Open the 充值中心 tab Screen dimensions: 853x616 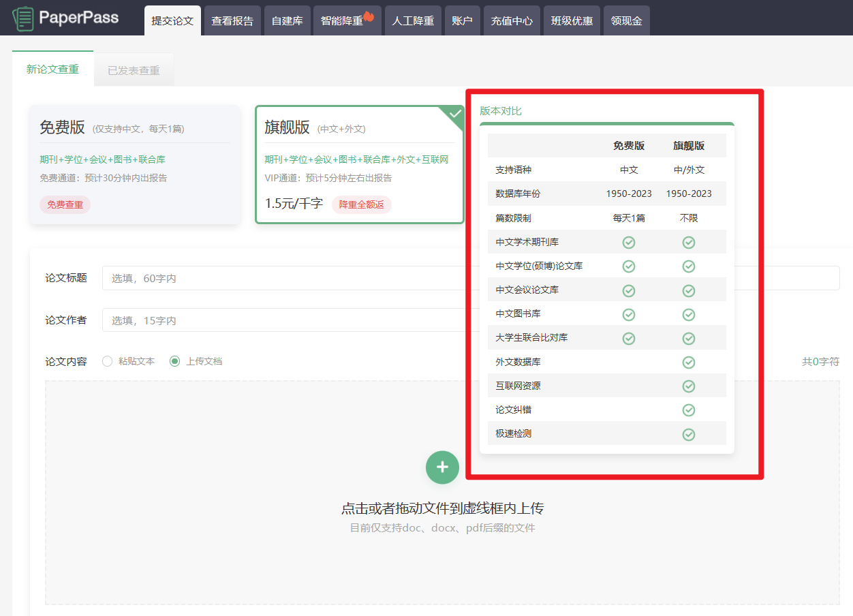(x=512, y=20)
